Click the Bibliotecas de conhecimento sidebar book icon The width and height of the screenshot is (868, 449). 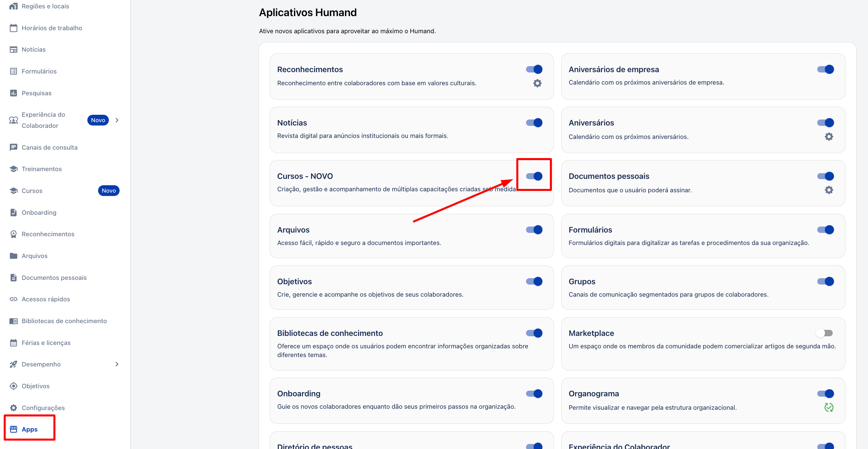tap(13, 321)
